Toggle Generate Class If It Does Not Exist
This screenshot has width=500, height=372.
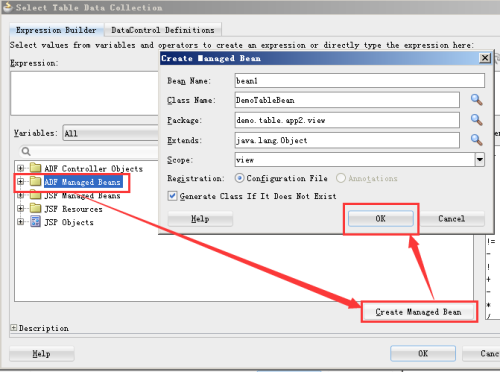tap(172, 196)
